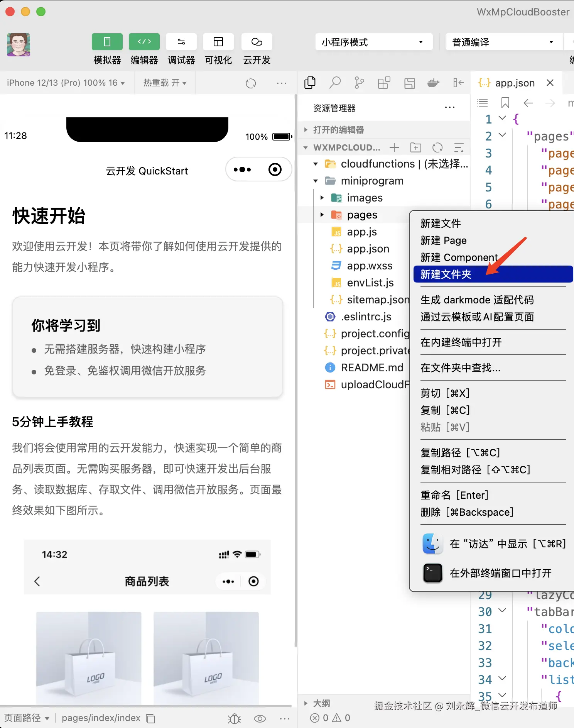Click the refresh explorer icon
574x728 pixels.
click(x=437, y=147)
